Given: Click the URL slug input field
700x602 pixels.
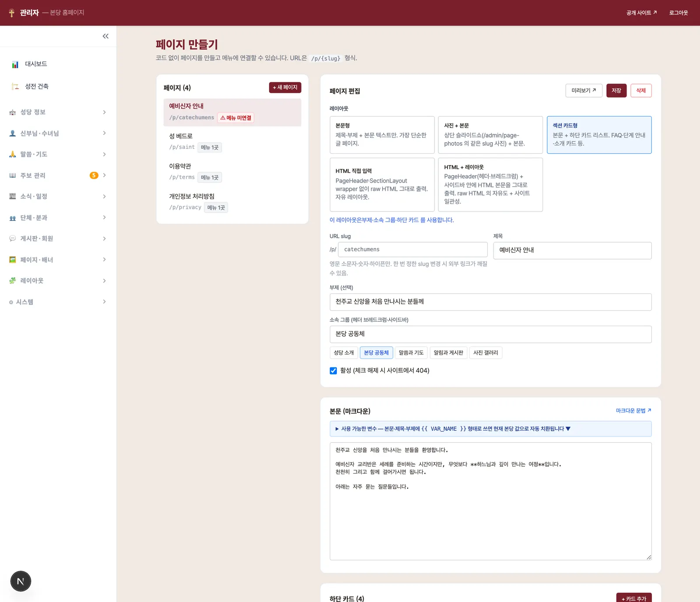Looking at the screenshot, I should click(413, 250).
